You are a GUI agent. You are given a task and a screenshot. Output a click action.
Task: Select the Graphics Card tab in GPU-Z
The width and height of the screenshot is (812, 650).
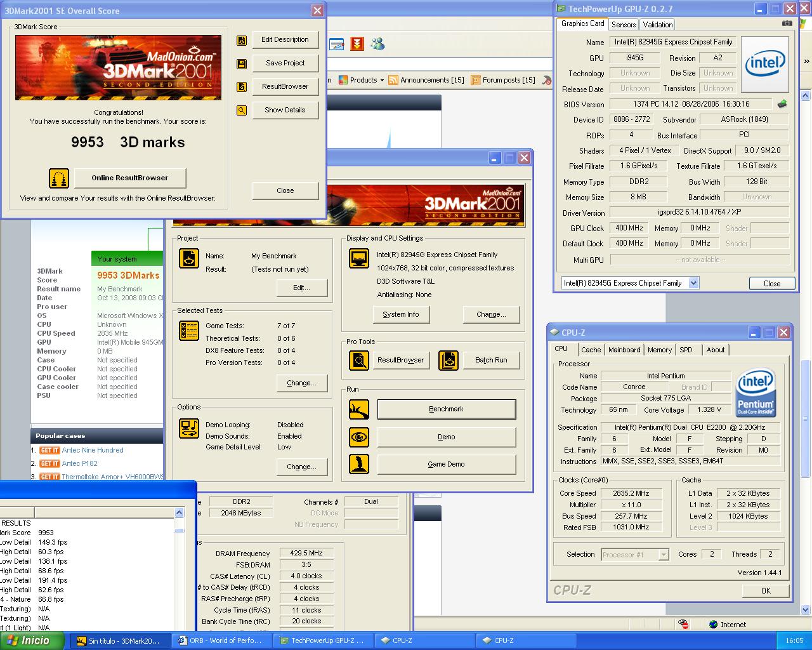pos(583,23)
